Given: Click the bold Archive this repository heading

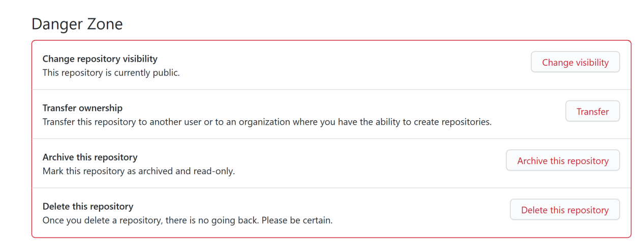Looking at the screenshot, I should pyautogui.click(x=89, y=157).
